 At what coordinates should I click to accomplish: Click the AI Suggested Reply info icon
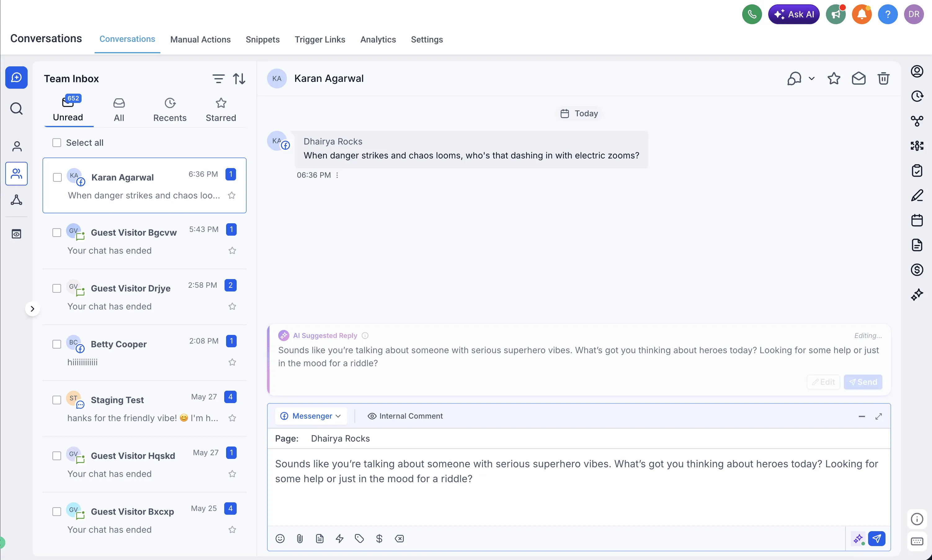click(365, 336)
